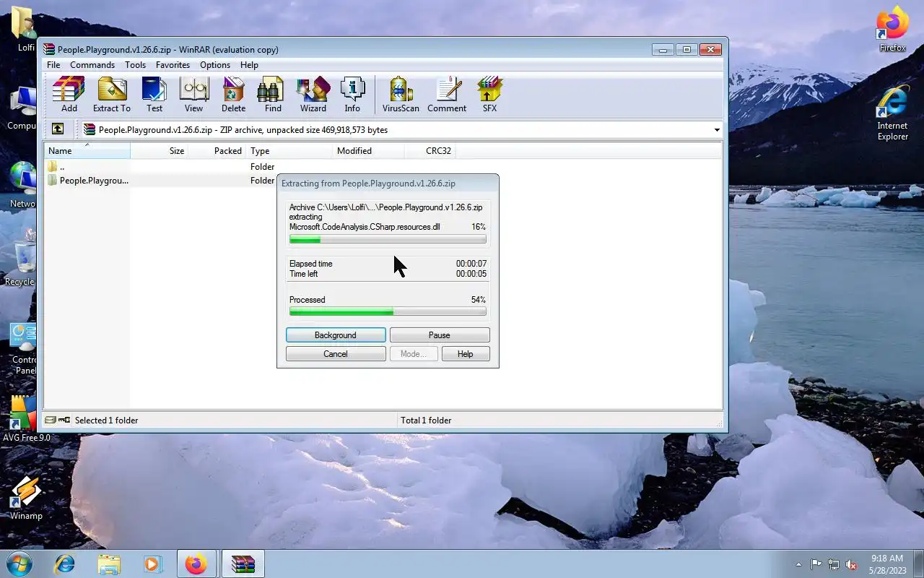924x578 pixels.
Task: Open the clock showing 9:18 AM
Action: [887, 564]
